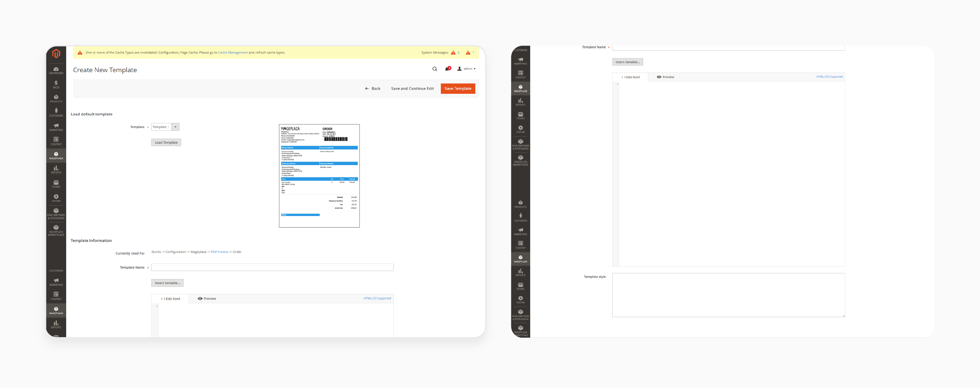980x388 pixels.
Task: Open Find Partners & Extensions in left page sidebar
Action: tap(56, 213)
